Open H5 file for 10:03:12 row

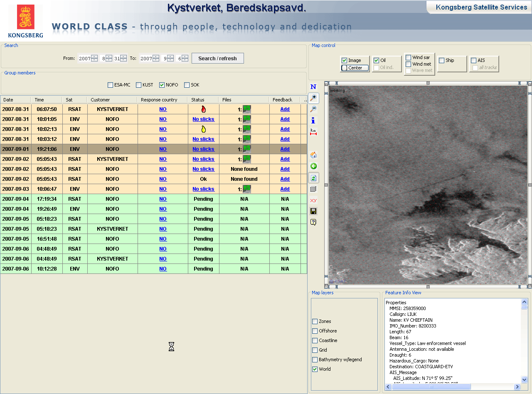pos(247,139)
